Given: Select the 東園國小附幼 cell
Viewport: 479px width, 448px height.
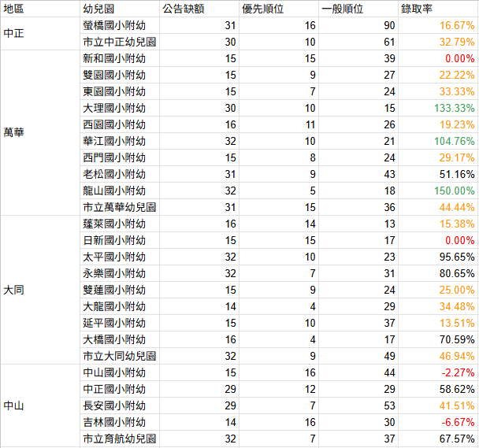Looking at the screenshot, I should click(x=120, y=91).
